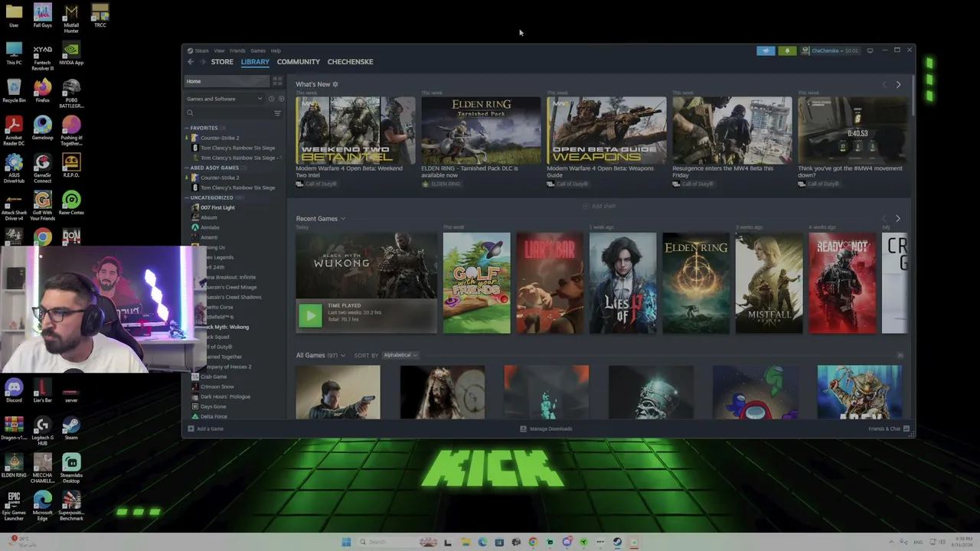The height and width of the screenshot is (551, 980).
Task: Open Fall Guys desktop shortcut
Action: (42, 16)
